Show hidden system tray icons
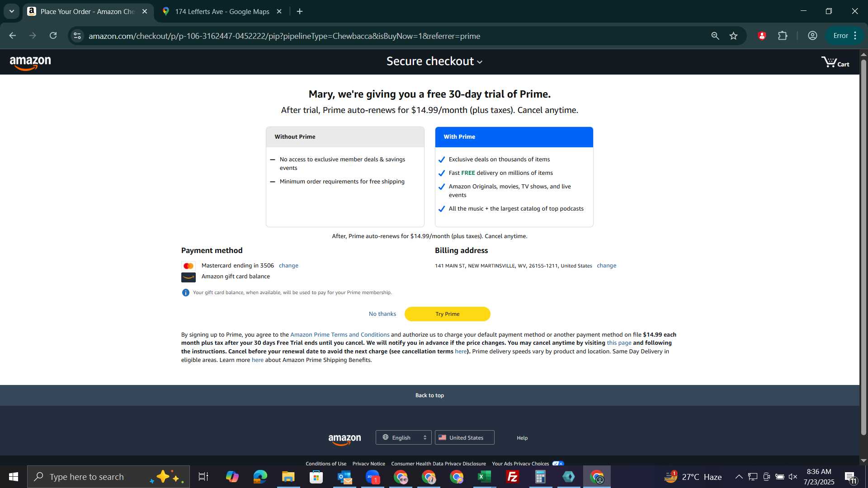Viewport: 868px width, 488px height. click(739, 477)
